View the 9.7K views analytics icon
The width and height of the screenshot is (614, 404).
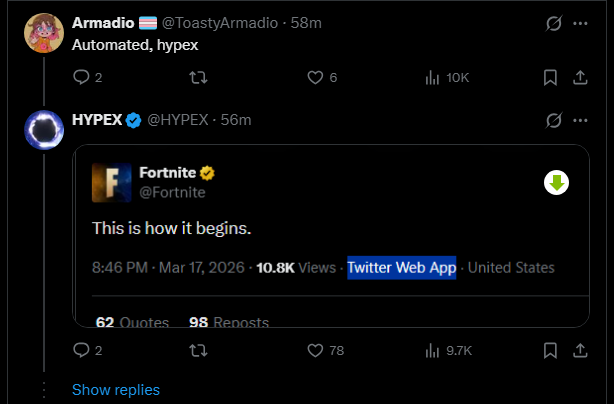coord(433,350)
